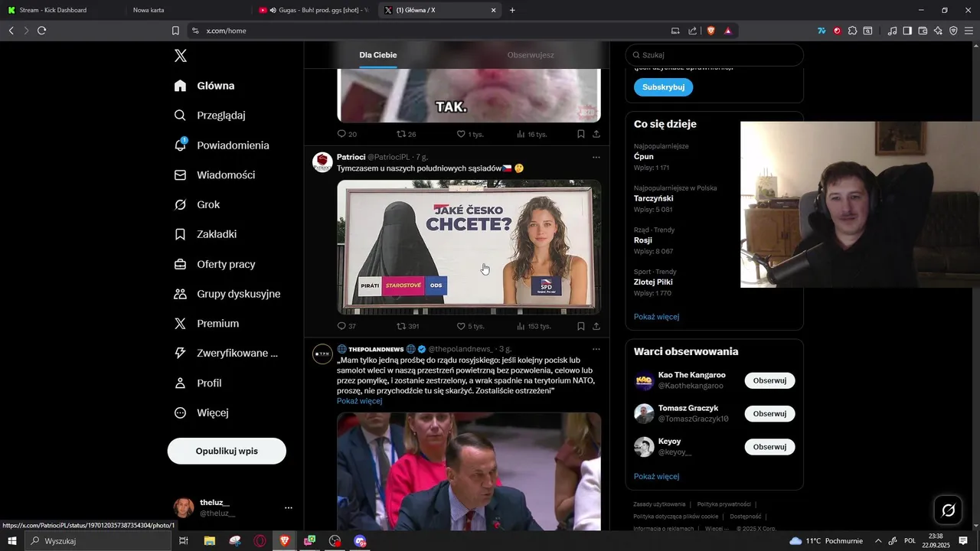Open Premium in left sidebar
Viewport: 980px width, 551px height.
tap(207, 324)
